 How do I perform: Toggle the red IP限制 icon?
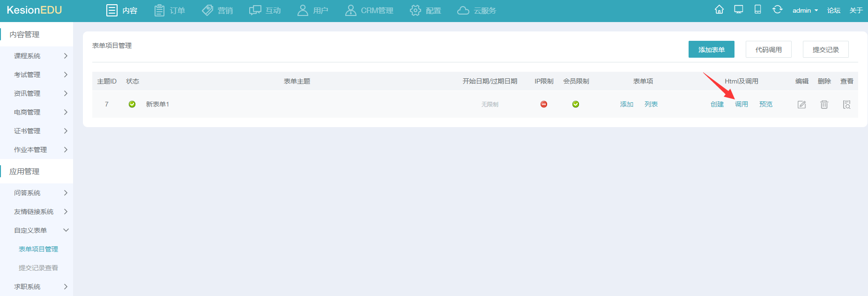[544, 104]
